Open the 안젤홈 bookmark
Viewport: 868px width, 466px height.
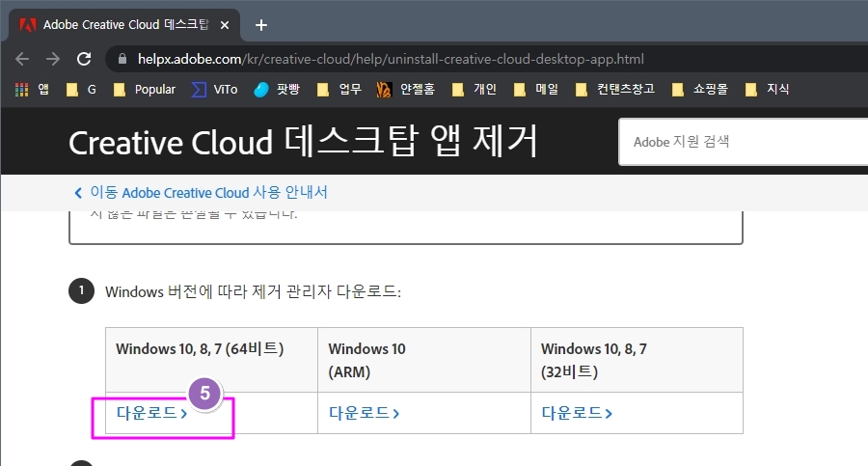pyautogui.click(x=405, y=89)
